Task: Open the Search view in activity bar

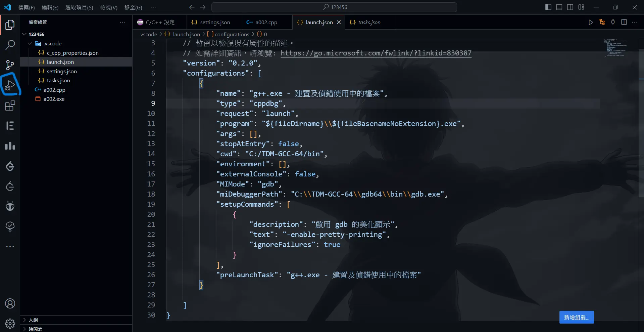Action: pyautogui.click(x=10, y=45)
